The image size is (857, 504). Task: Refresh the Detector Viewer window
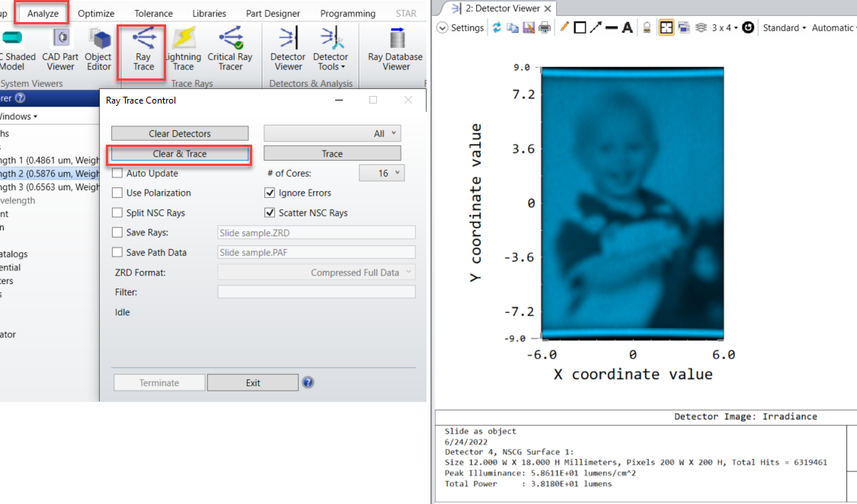click(496, 27)
